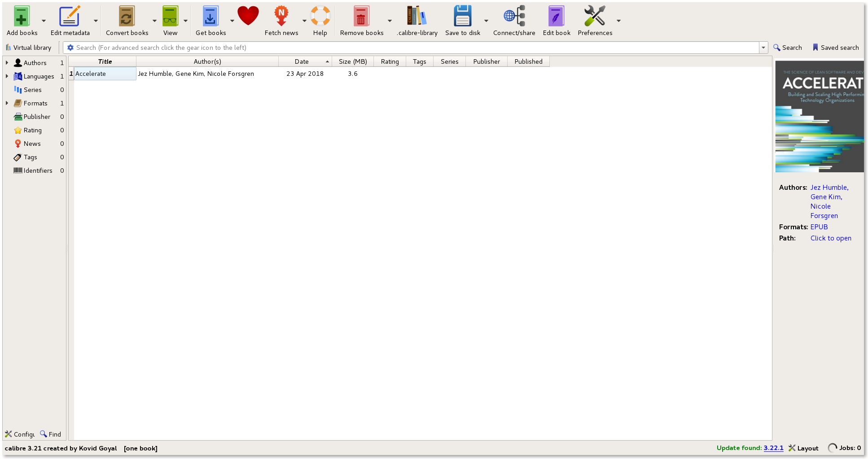Select the News category in tag browser
Screen dimensions: 868x459
[x=32, y=144]
